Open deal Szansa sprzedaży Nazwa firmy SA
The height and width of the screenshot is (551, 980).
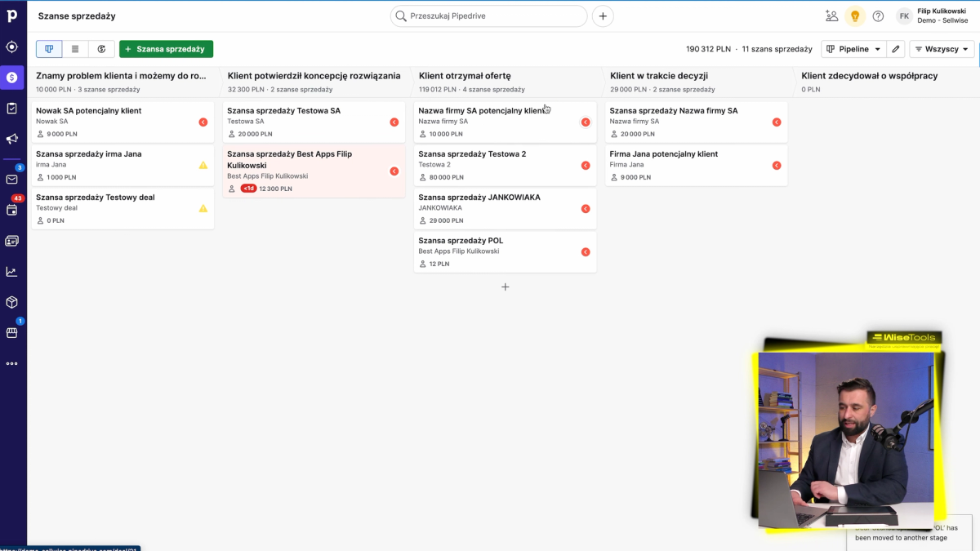(697, 122)
